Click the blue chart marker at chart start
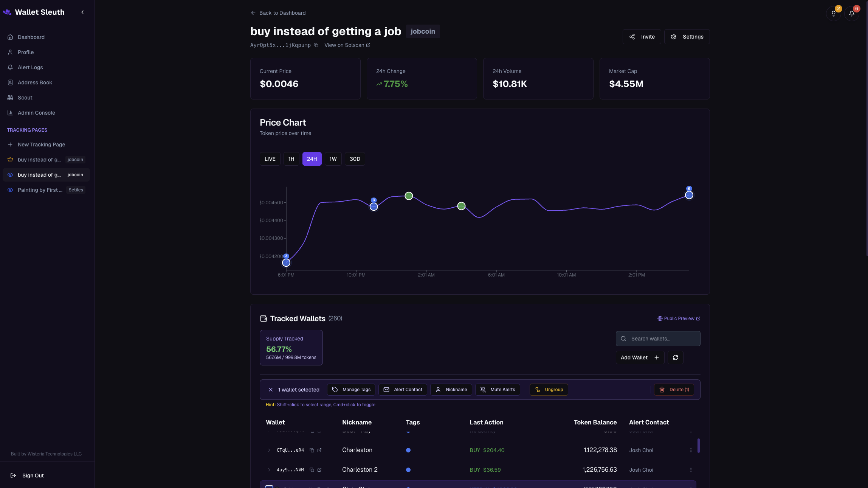 pos(286,263)
